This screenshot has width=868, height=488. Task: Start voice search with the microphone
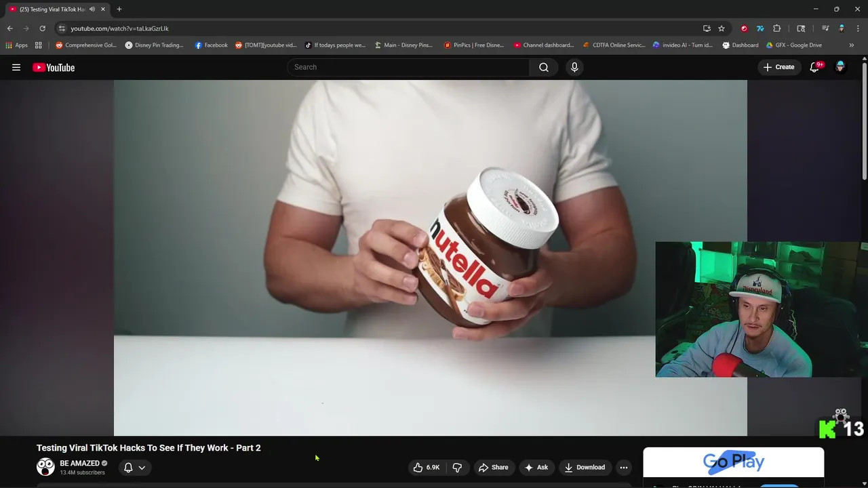pos(574,67)
